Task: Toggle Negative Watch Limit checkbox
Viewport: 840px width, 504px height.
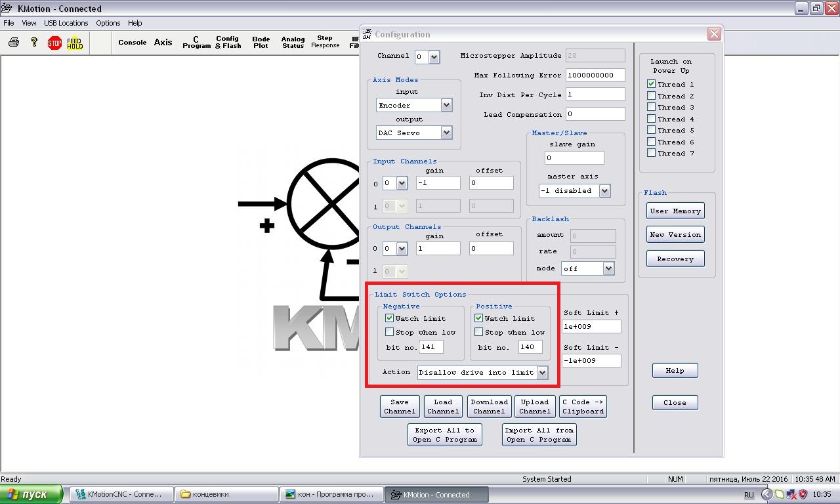Action: (389, 318)
